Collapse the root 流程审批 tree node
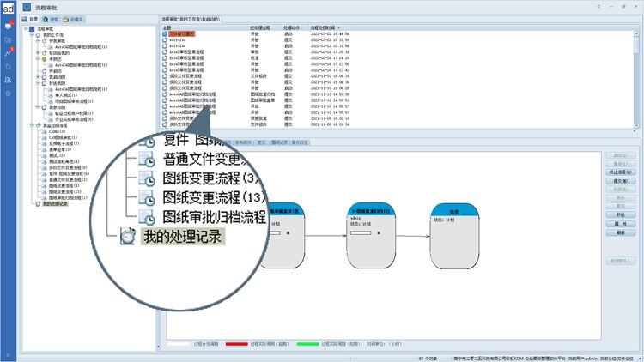 point(25,28)
